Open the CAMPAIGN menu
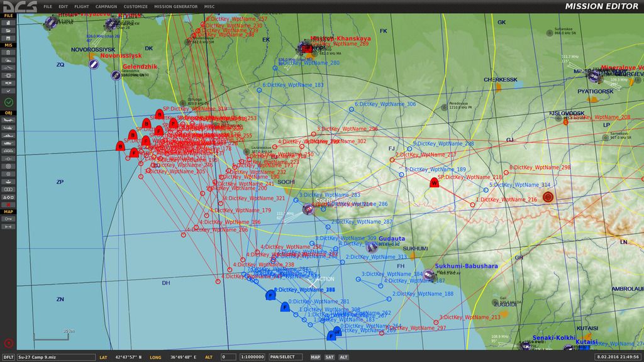644x362 pixels. click(x=106, y=6)
